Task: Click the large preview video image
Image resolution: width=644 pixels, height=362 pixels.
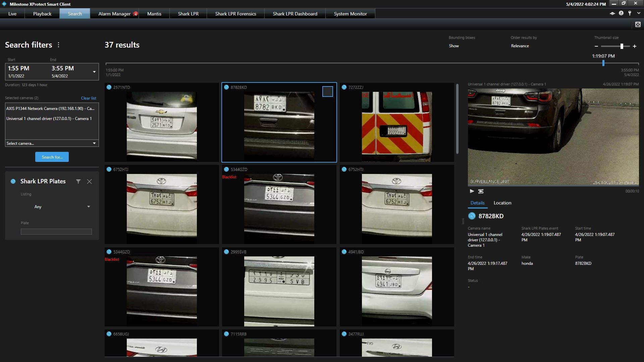Action: pos(553,137)
